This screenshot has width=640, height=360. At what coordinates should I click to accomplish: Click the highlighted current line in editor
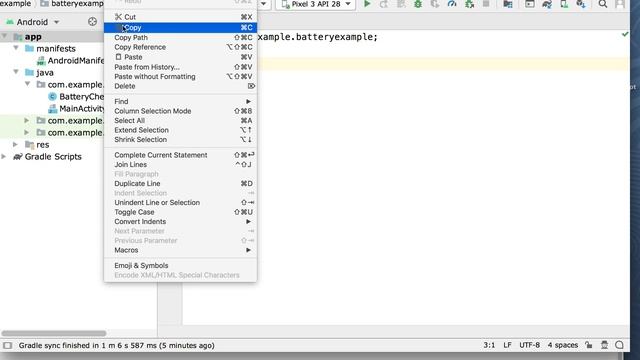(x=443, y=64)
